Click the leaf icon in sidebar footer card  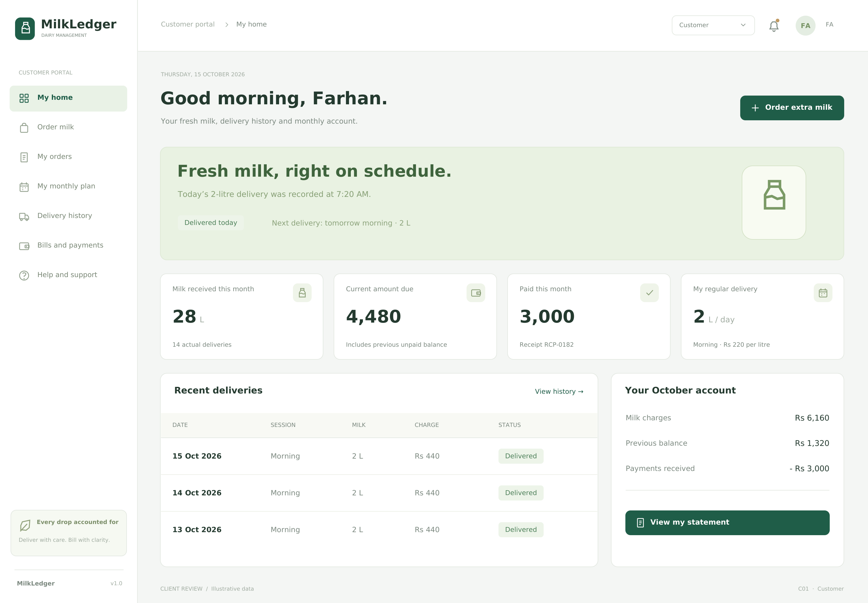[25, 525]
